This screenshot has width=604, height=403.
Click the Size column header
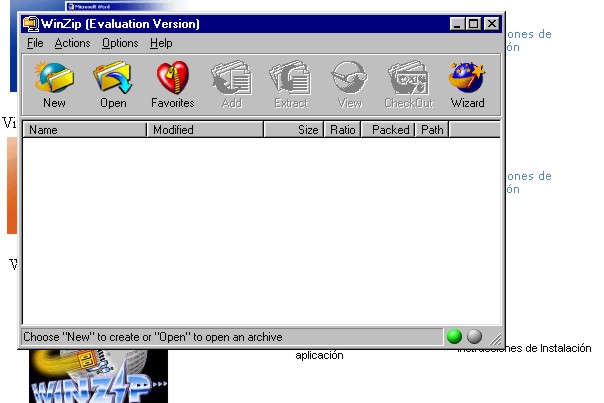[293, 130]
